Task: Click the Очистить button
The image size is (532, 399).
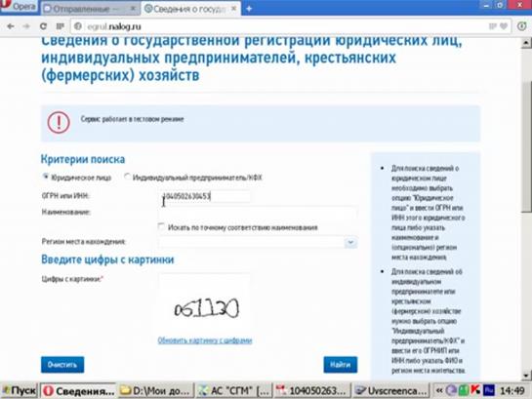Action: 62,365
